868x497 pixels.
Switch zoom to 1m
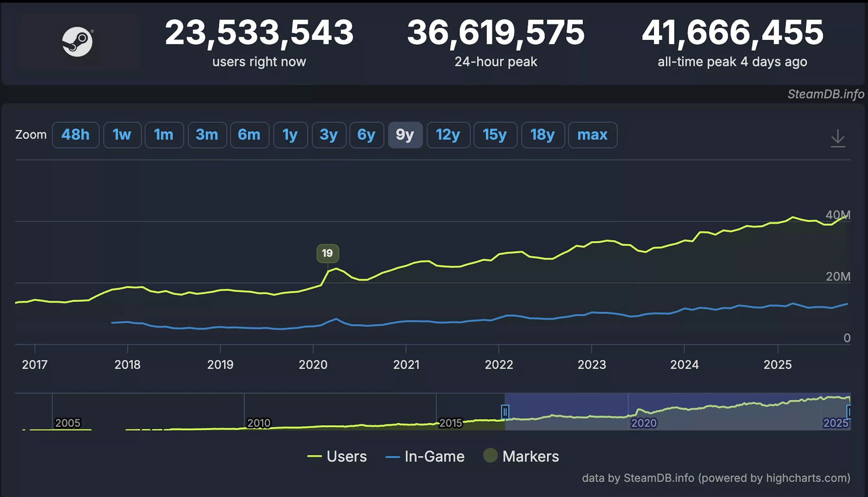click(x=164, y=135)
